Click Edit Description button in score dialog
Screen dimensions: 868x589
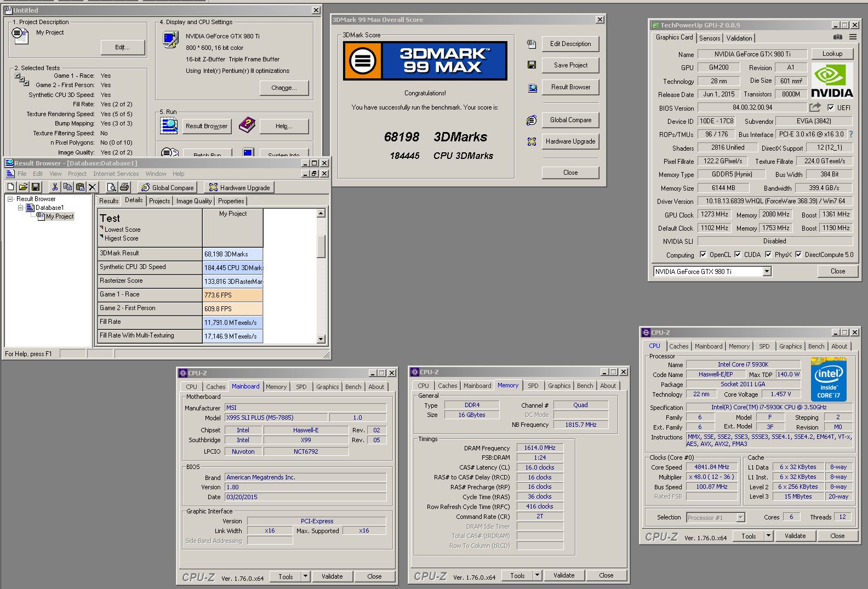coord(570,44)
